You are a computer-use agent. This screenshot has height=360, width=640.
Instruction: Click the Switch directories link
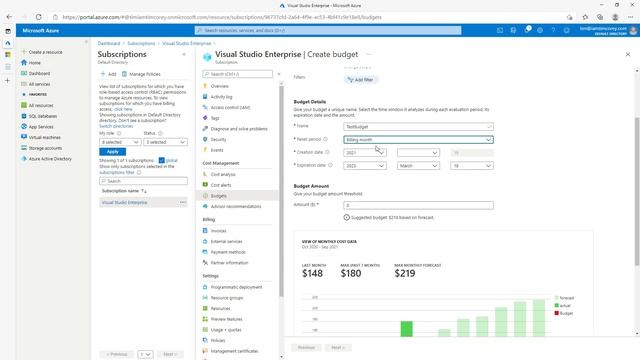click(116, 126)
